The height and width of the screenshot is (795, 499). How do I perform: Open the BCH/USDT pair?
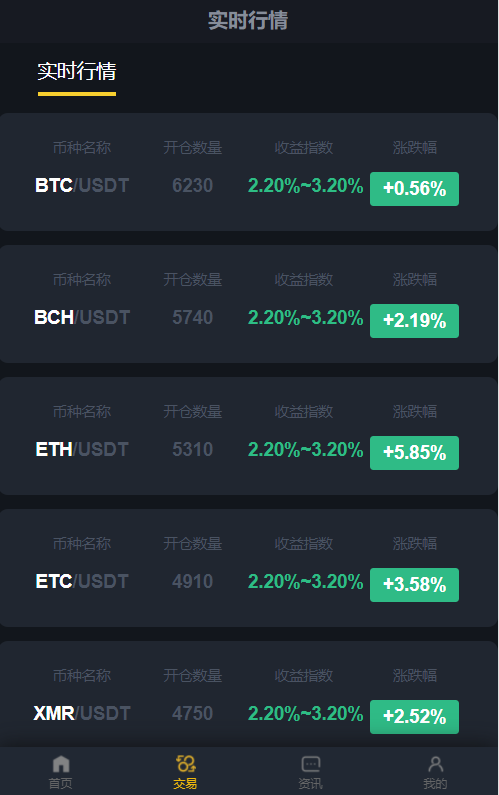tap(82, 317)
